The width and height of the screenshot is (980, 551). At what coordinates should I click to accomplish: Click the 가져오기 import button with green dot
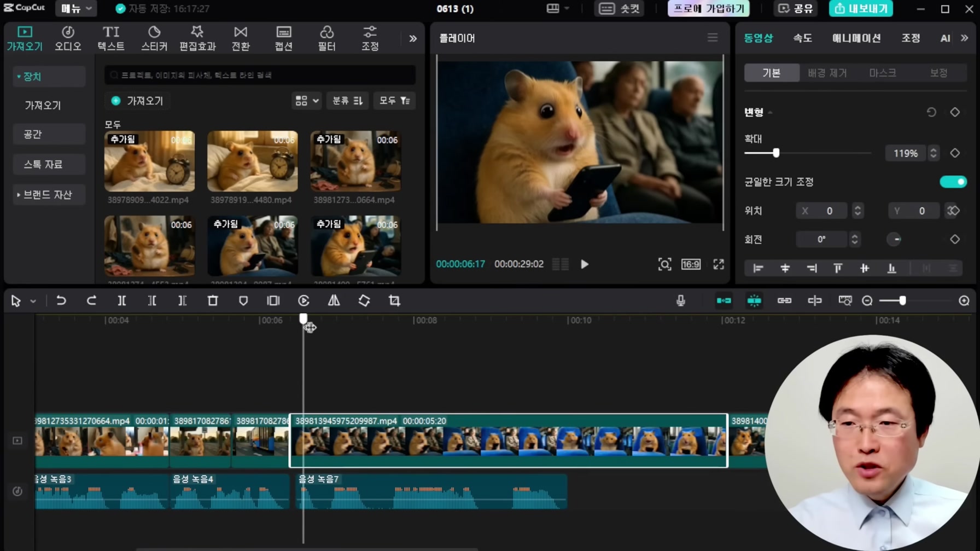pos(137,101)
